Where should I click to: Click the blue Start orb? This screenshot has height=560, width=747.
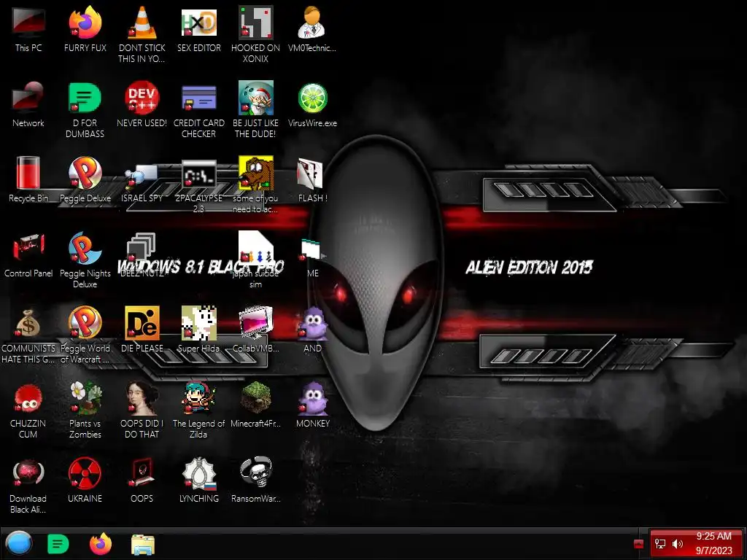click(19, 543)
